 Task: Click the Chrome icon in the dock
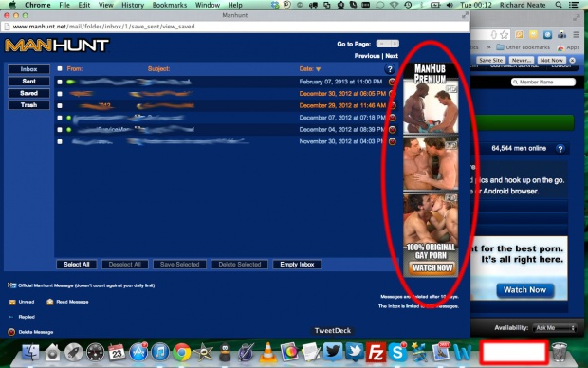pos(182,353)
